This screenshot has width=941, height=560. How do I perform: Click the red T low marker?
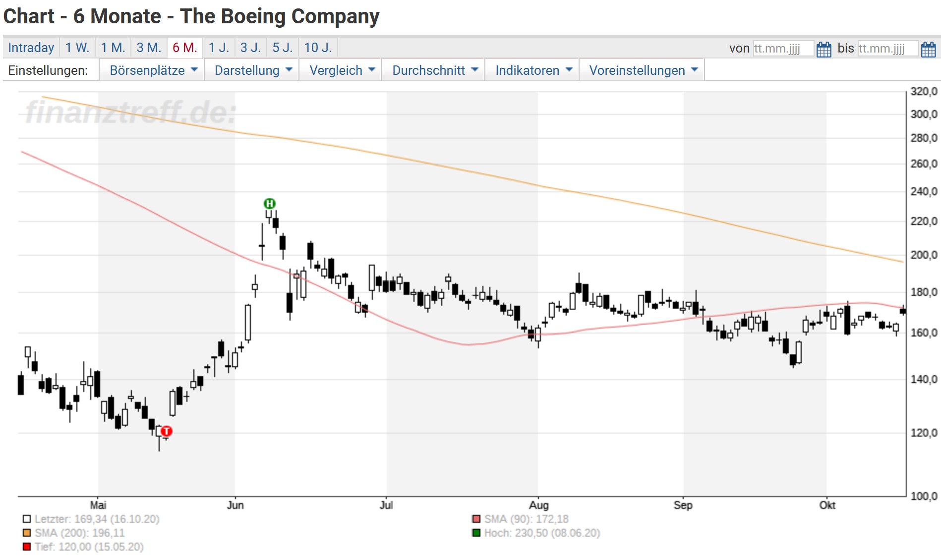pos(166,431)
